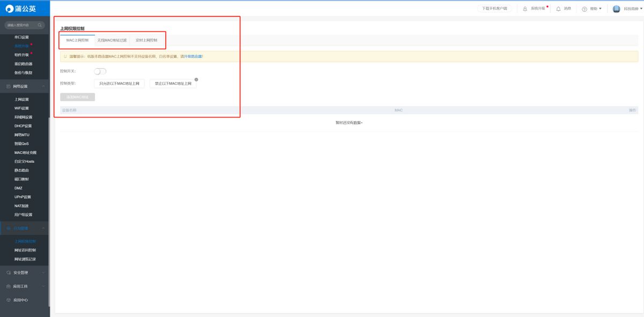Click the search magnifier icon in sidebar
Viewport: 644px width, 317px height.
click(x=40, y=25)
